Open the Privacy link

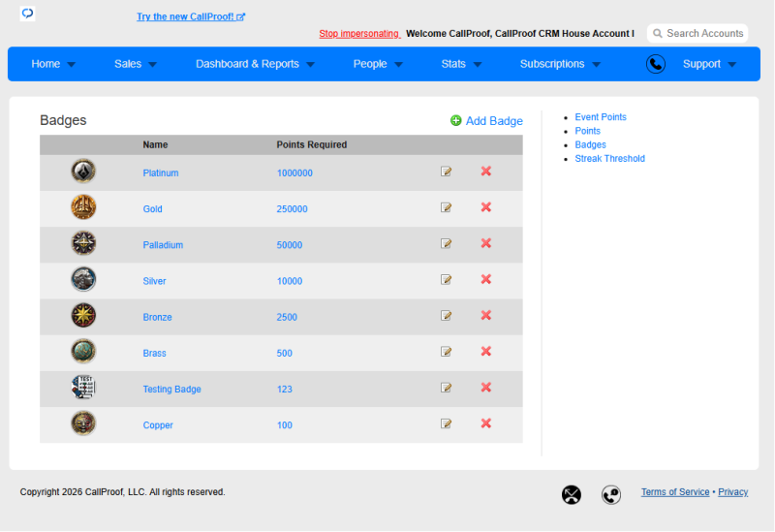point(732,492)
